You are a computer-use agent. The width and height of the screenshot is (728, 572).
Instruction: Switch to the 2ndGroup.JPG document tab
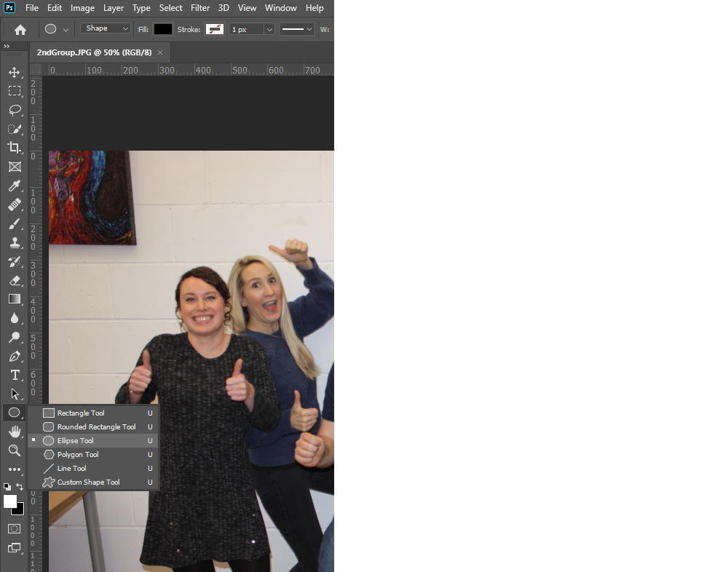pyautogui.click(x=94, y=52)
